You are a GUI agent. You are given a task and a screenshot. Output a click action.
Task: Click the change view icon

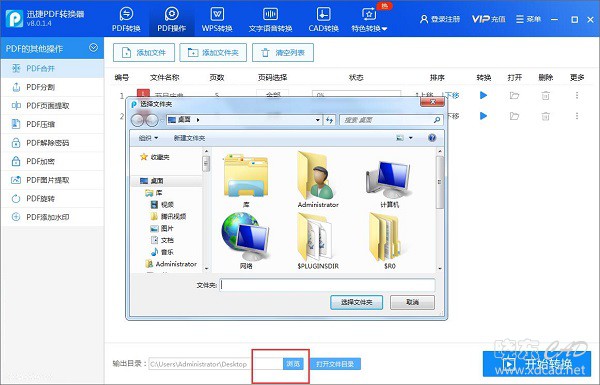tap(400, 138)
